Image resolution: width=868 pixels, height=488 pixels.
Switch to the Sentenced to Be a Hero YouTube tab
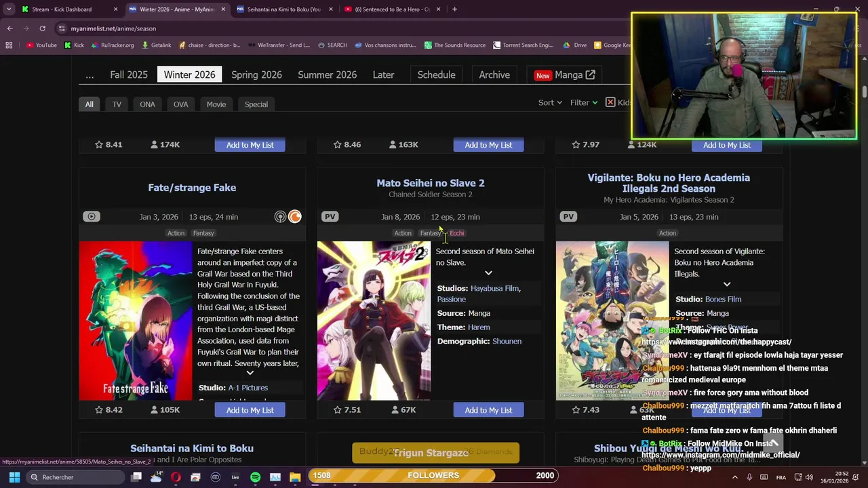point(392,9)
